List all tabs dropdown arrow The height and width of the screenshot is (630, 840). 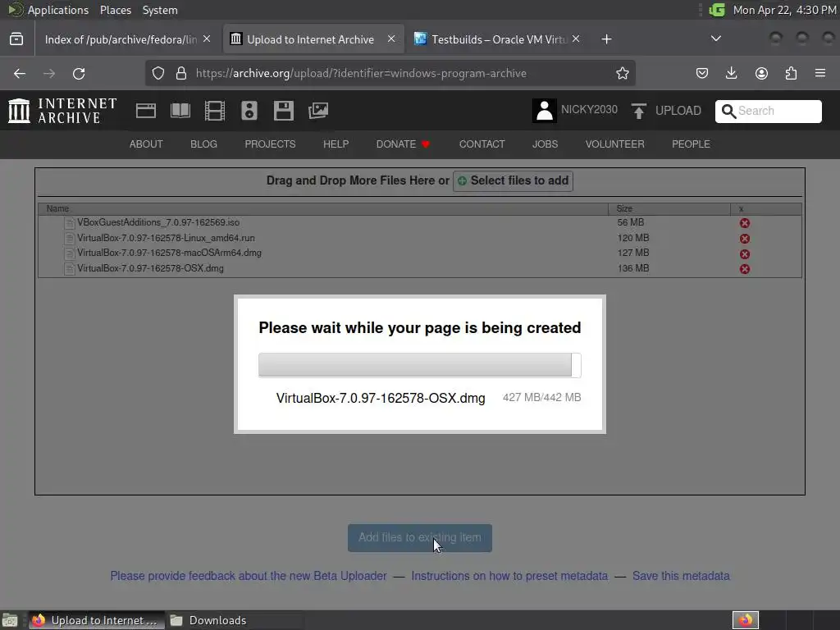715,39
